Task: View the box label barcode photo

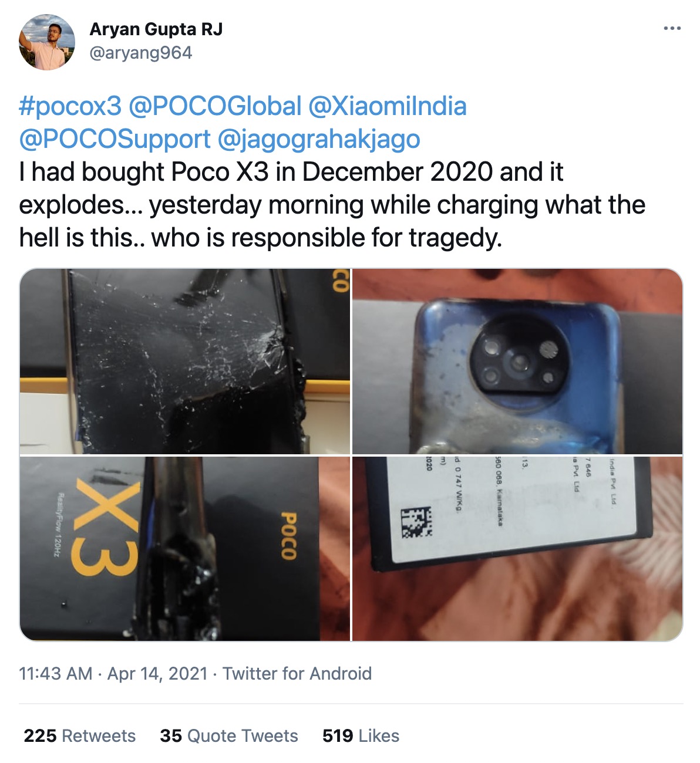Action: [x=517, y=549]
